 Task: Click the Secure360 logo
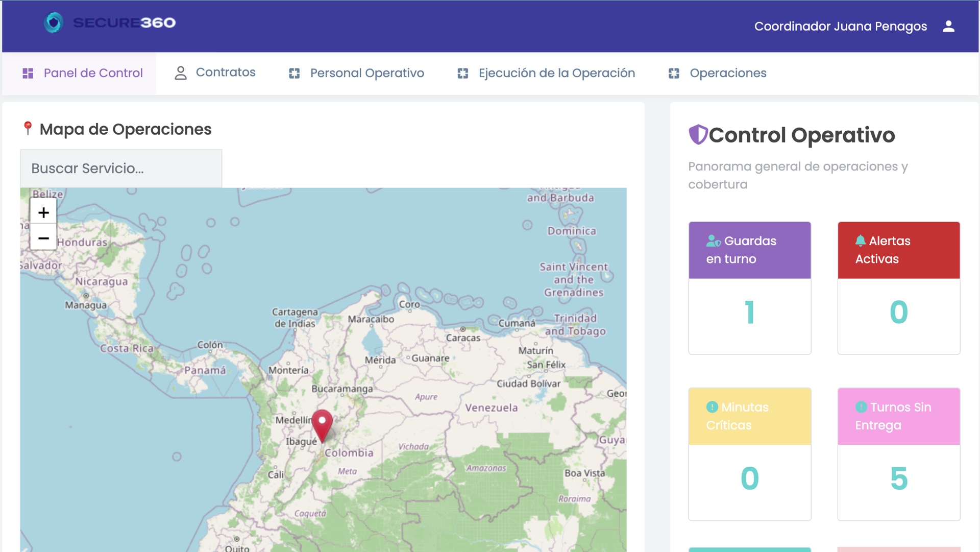(x=110, y=22)
